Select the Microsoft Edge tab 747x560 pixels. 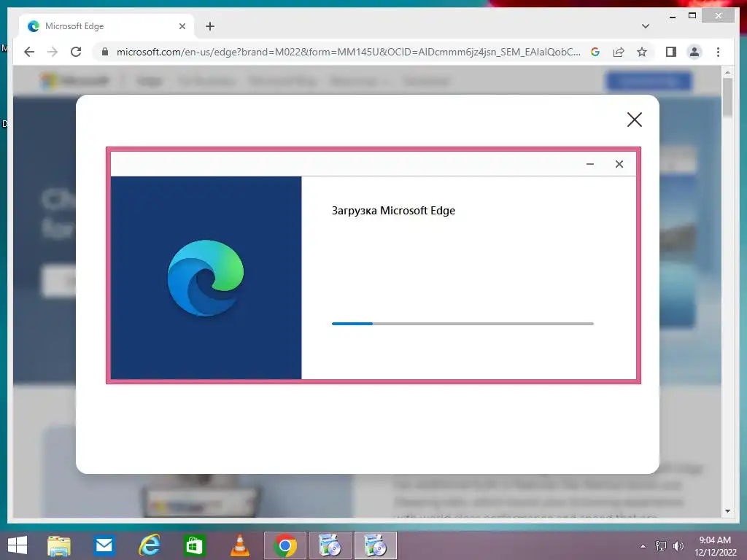106,26
